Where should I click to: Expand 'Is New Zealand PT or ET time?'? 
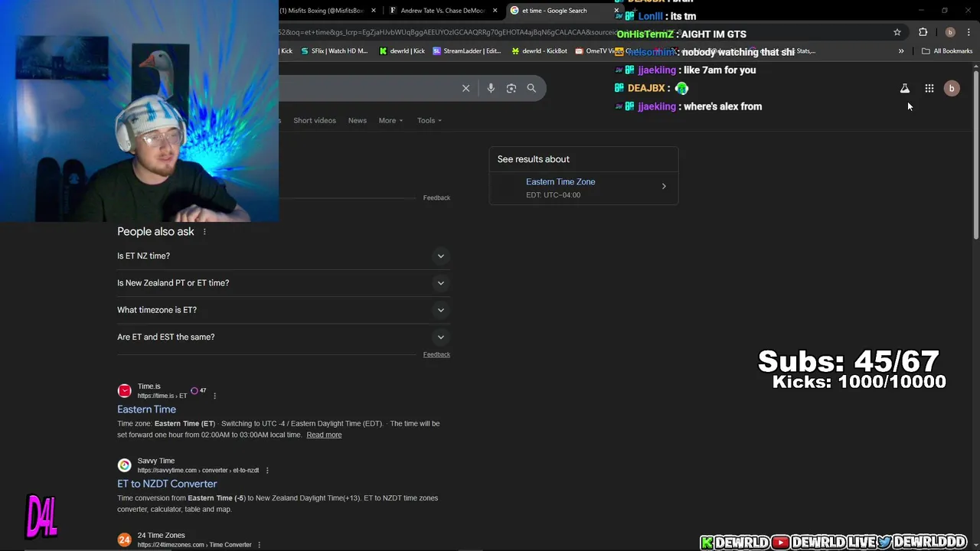283,283
